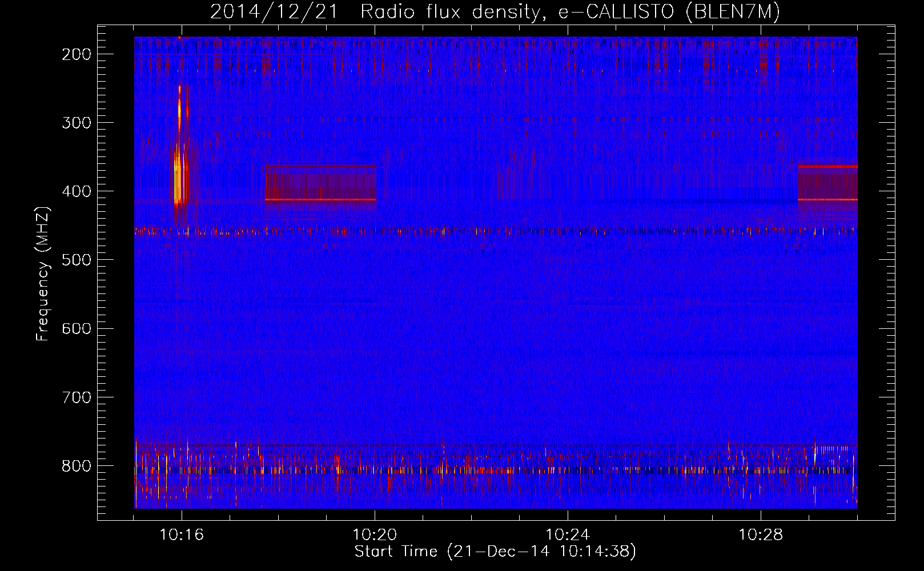
Task: Click the "Frequency (MHZ)" axis label
Action: (43, 274)
